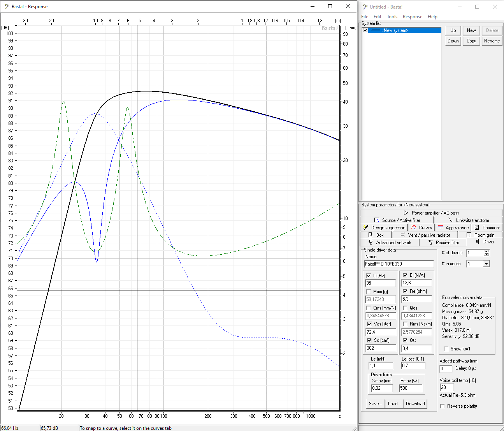Click the Added pathway [mm] field

pyautogui.click(x=446, y=368)
